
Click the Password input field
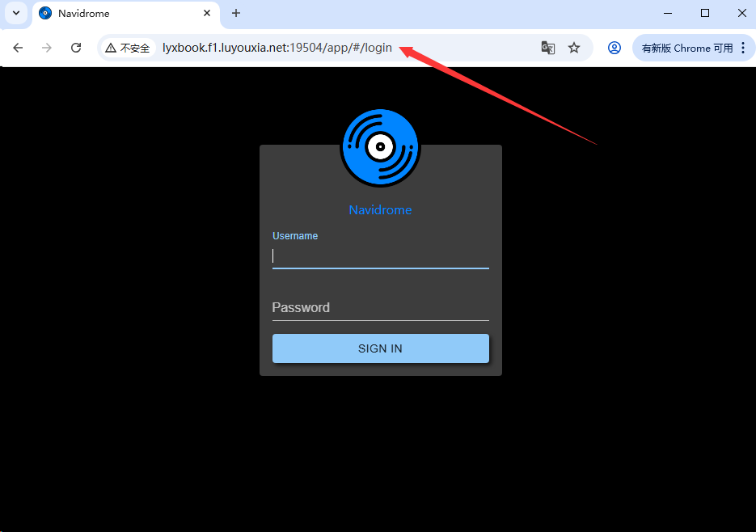[380, 308]
